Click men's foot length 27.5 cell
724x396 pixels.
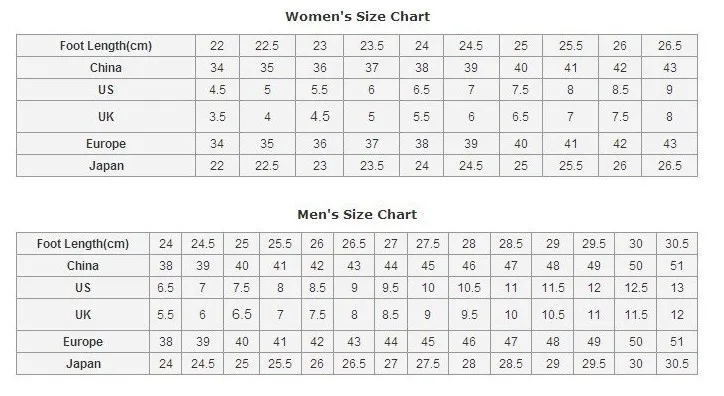(428, 244)
